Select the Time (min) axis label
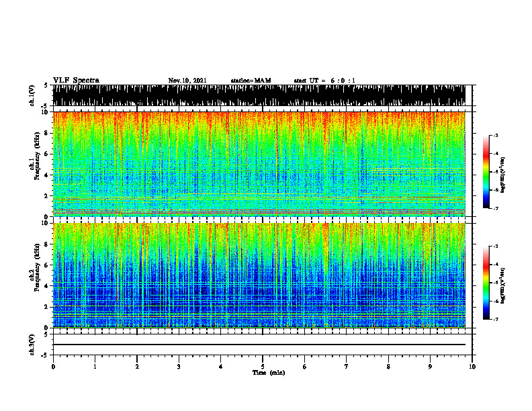This screenshot has width=532, height=411. (269, 373)
